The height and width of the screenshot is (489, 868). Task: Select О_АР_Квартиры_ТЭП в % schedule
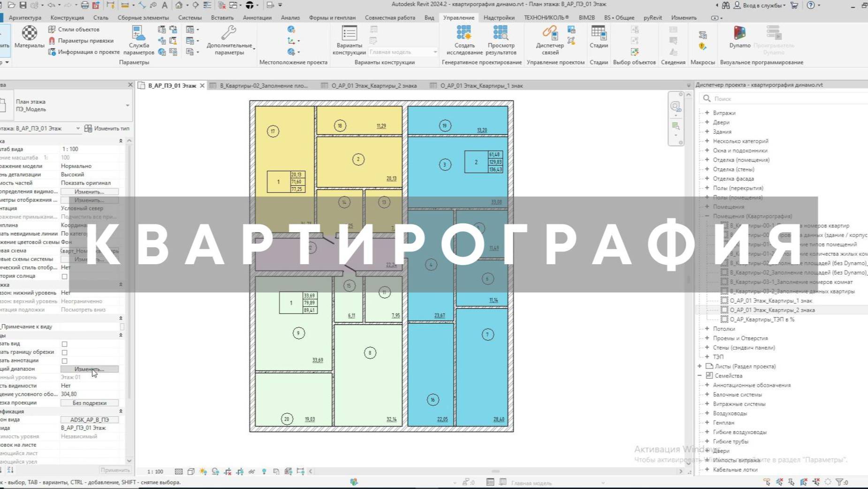click(x=762, y=319)
